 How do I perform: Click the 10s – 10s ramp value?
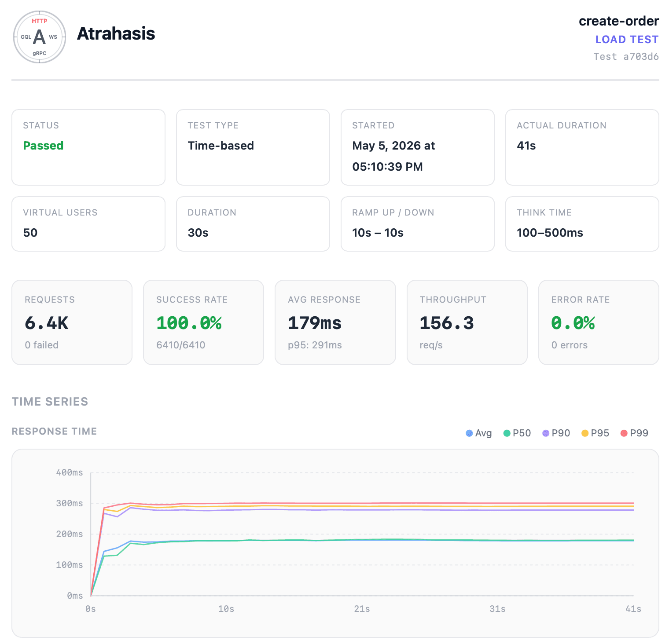point(378,233)
